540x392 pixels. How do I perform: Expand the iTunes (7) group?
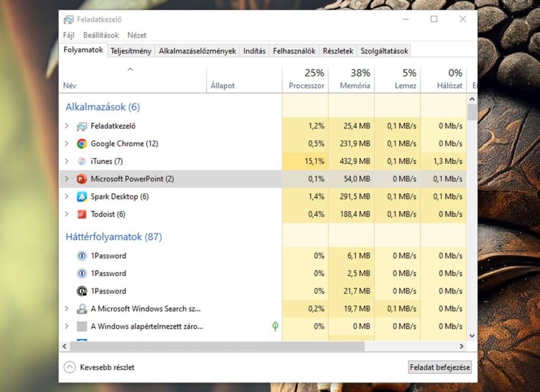(x=67, y=161)
